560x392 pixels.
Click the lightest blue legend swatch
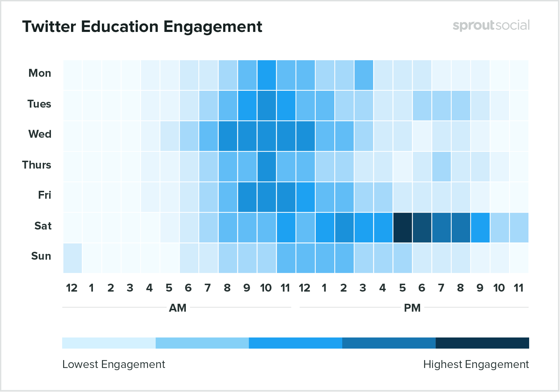109,343
